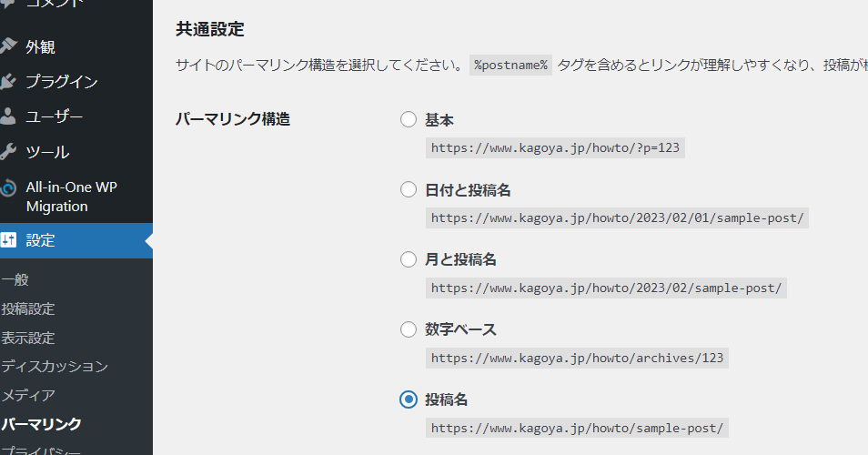Viewport: 868px width, 455px height.
Task: Click the Users (ユーザー) person icon
Action: pos(8,116)
